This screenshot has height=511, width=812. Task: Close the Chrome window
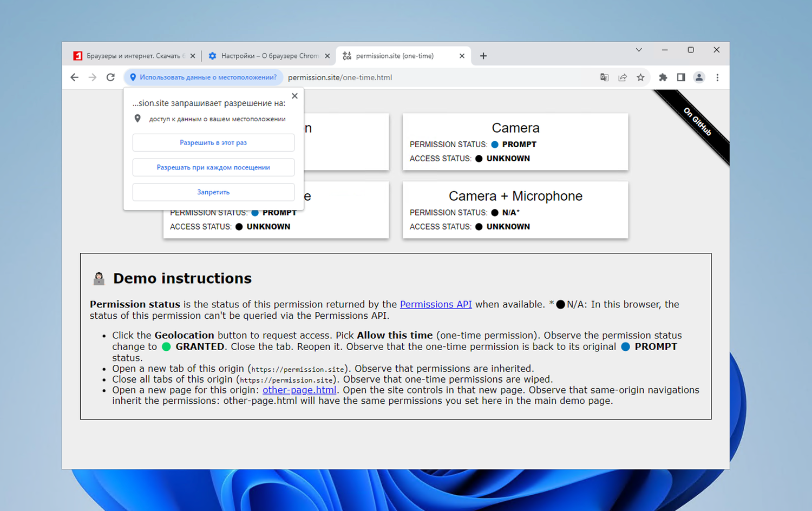pyautogui.click(x=716, y=50)
